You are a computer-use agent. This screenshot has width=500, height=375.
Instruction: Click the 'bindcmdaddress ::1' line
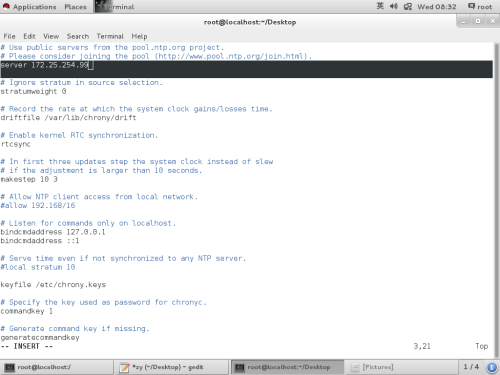point(40,241)
